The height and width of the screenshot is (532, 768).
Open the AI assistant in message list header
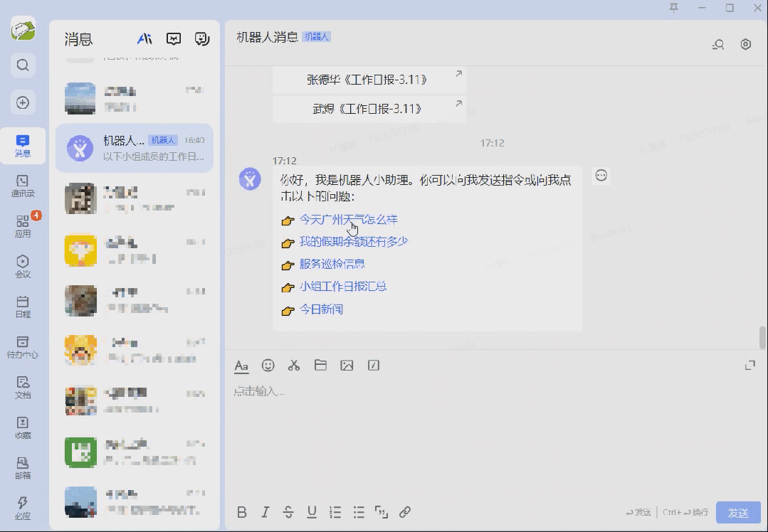[144, 39]
